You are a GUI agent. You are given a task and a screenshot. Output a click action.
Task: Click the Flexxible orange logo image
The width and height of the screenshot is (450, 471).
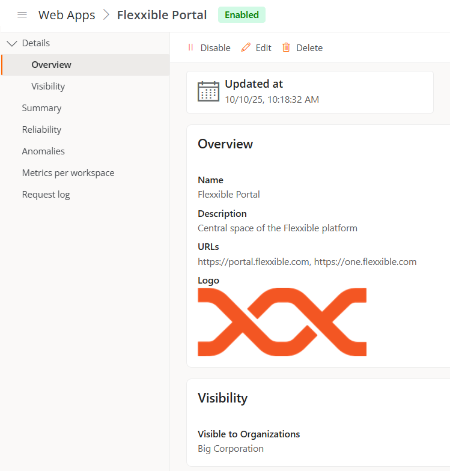tap(282, 322)
